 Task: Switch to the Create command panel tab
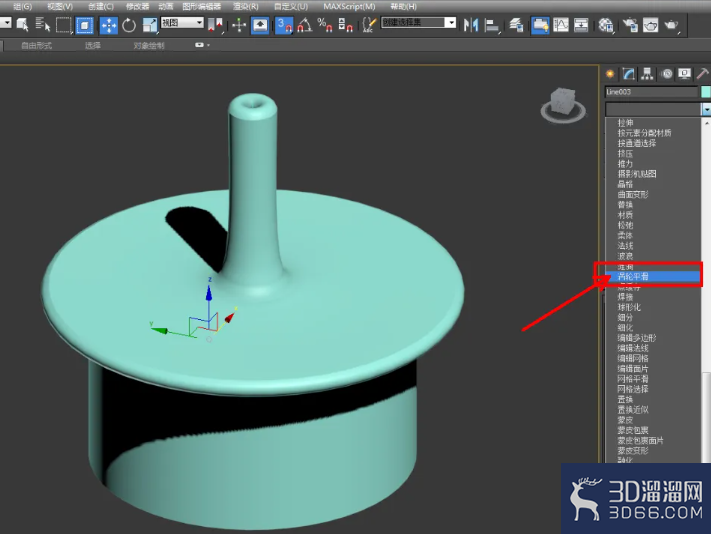[610, 73]
